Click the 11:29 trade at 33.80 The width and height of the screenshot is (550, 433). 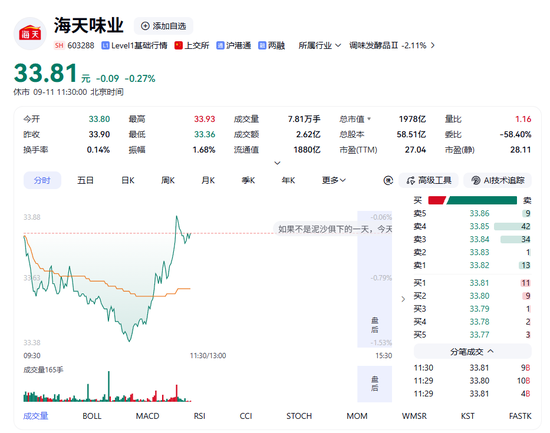(472, 381)
